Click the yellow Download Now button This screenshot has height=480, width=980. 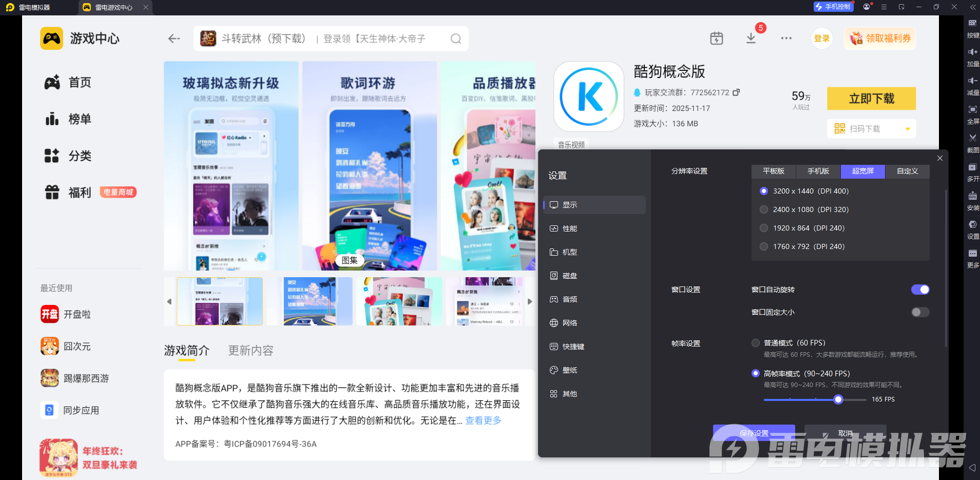pos(871,99)
